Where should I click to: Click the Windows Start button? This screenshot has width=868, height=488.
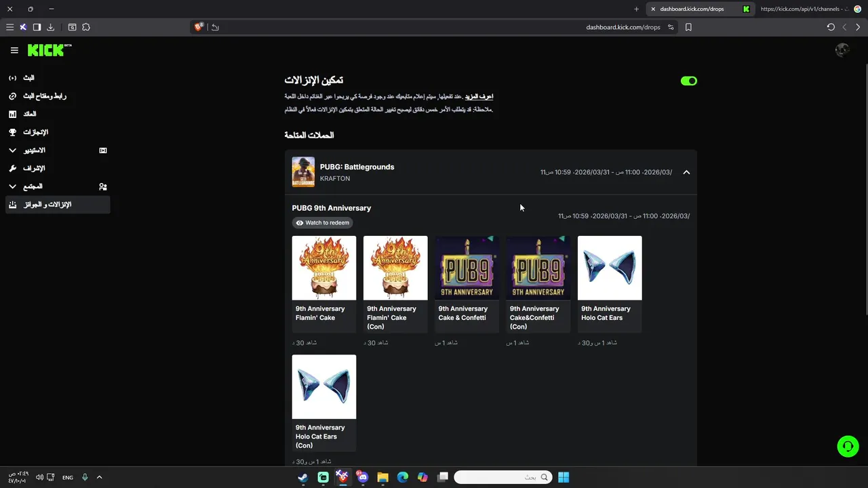[564, 477]
